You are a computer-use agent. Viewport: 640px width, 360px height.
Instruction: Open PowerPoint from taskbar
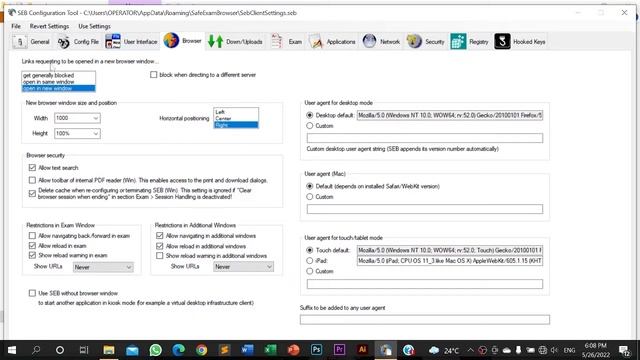[x=293, y=350]
